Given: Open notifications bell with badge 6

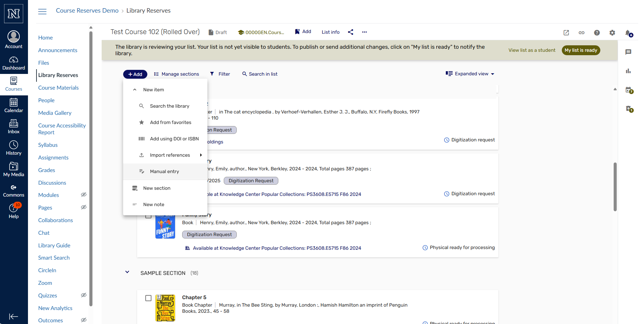Looking at the screenshot, I should (x=629, y=33).
